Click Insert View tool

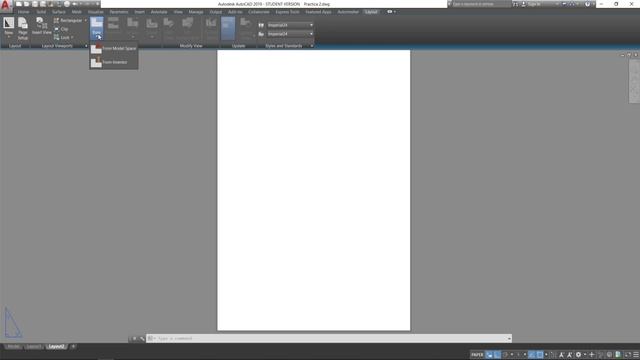(42, 26)
